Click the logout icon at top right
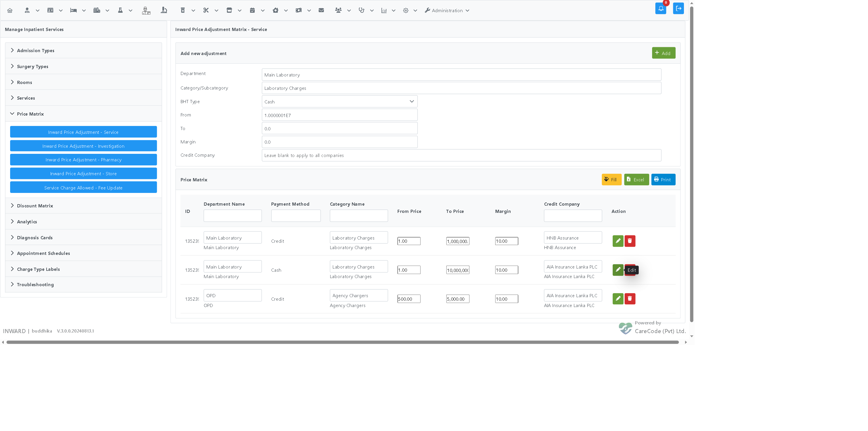 [x=678, y=8]
